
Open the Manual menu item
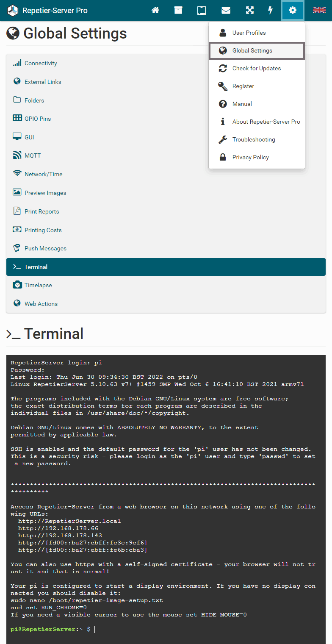point(242,104)
